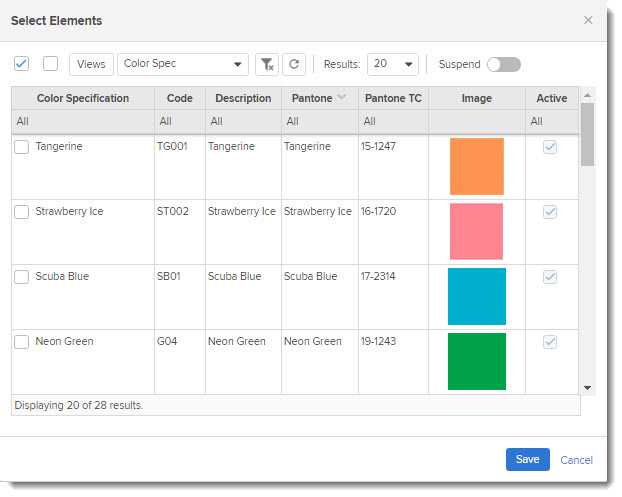622x497 pixels.
Task: Click the Scuba Blue name in Color Specification column
Action: click(62, 276)
